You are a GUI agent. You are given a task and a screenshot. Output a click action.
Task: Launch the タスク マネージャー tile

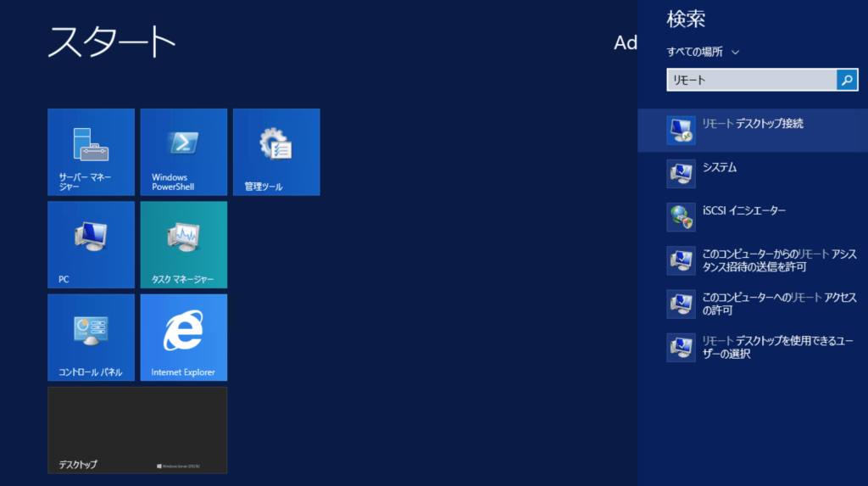click(184, 244)
